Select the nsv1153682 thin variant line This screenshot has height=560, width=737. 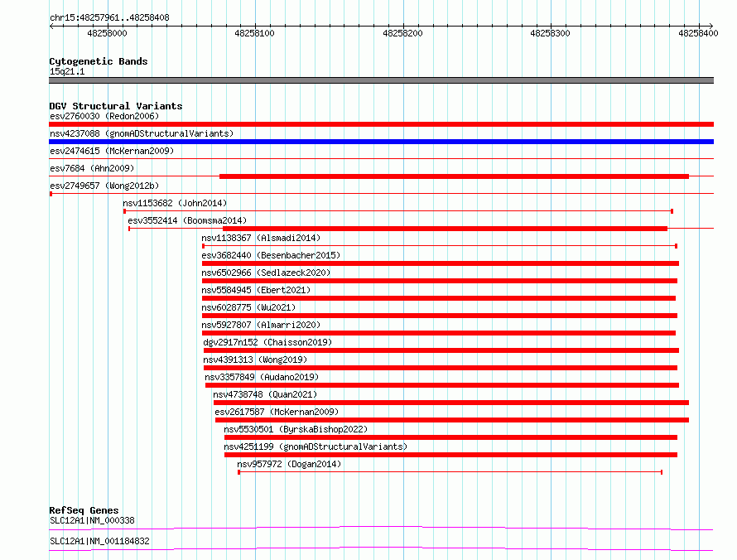click(x=398, y=211)
